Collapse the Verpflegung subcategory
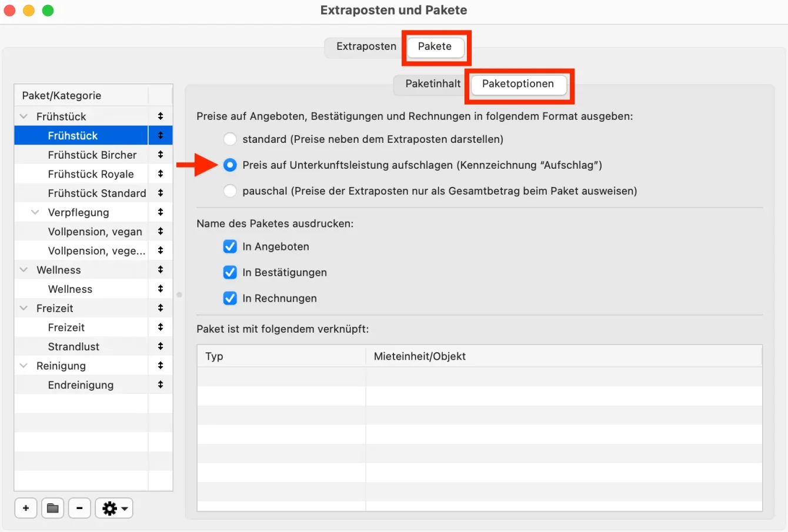Image resolution: width=788 pixels, height=532 pixels. pos(35,212)
